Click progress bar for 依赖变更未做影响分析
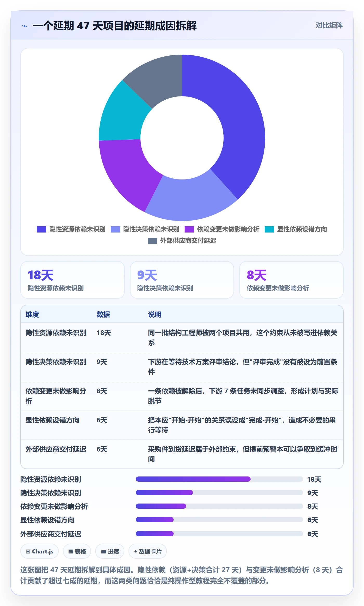 point(219,506)
